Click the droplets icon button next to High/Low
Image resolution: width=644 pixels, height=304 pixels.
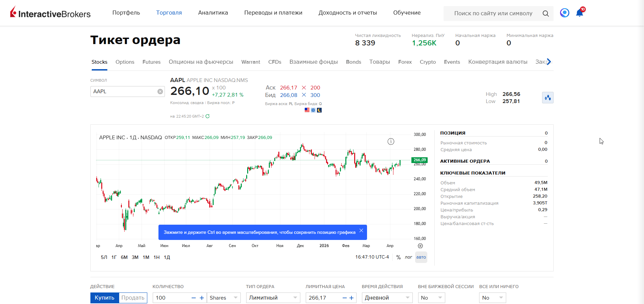click(x=548, y=98)
